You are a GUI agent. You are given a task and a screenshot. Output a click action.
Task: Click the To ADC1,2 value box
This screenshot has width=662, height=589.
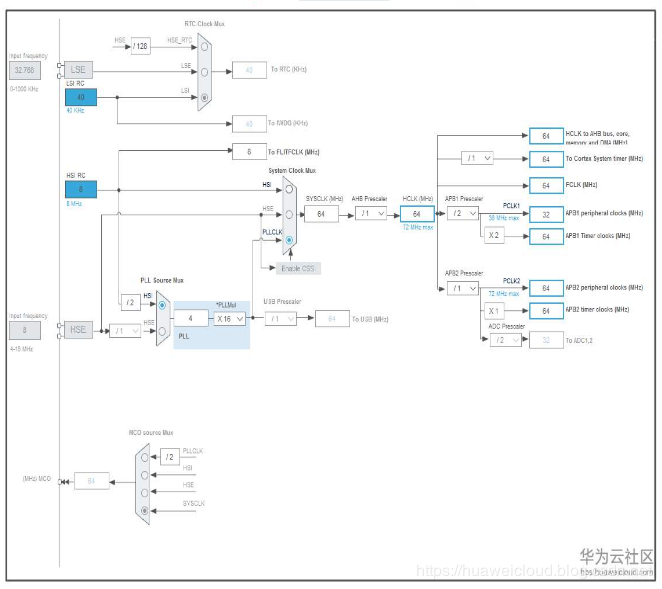(546, 340)
